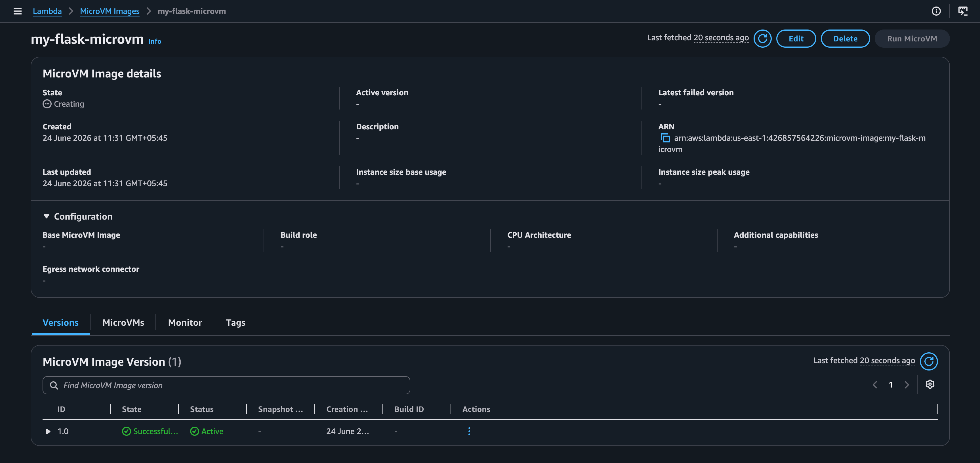Screen dimensions: 980x463
Task: Click the 'Active version' label
Action: click(x=382, y=92)
